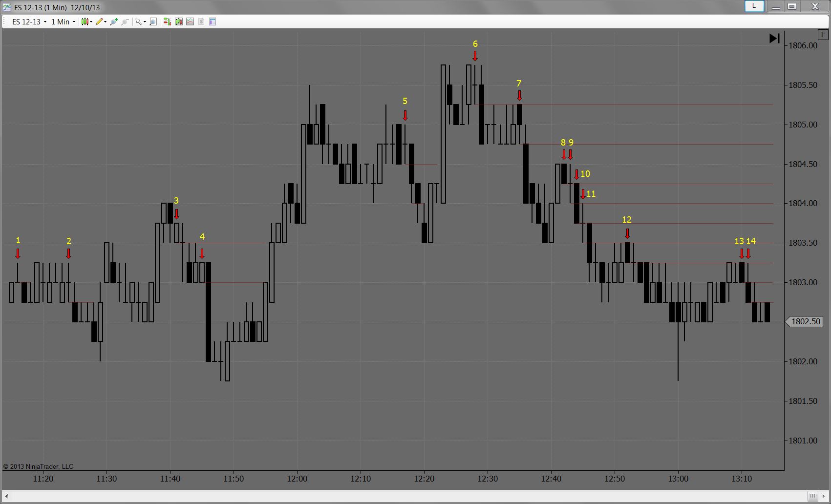This screenshot has height=504, width=831.
Task: Click the 12:50 time axis label
Action: (x=615, y=479)
